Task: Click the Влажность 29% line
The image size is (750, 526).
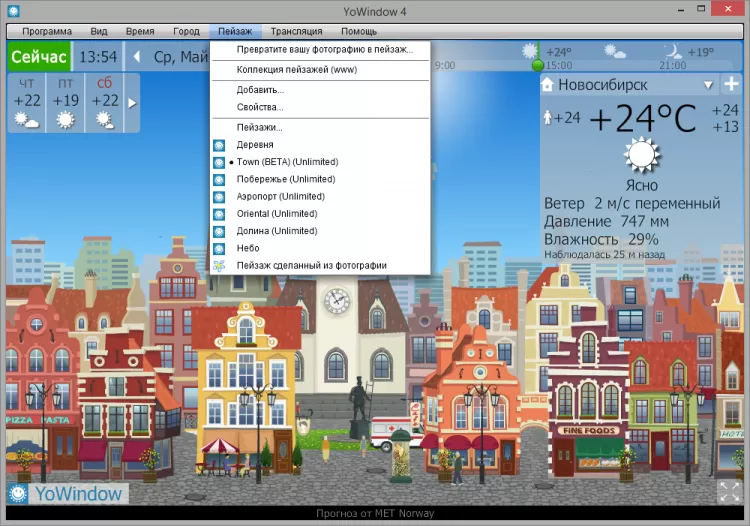Action: pos(601,240)
